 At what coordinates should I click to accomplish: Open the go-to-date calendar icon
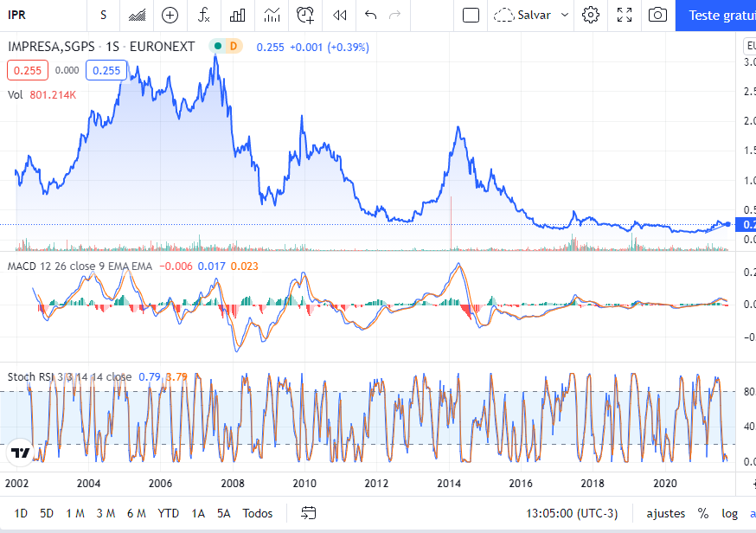point(309,513)
